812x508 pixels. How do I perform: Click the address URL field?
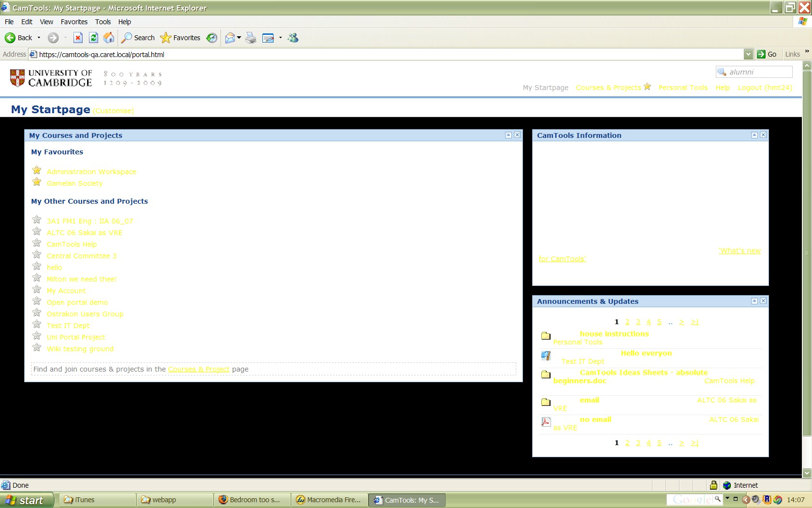pos(386,54)
